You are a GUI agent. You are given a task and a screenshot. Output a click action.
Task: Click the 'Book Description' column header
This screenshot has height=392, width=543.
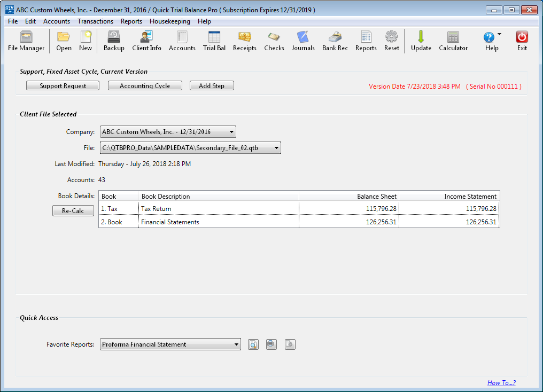(219, 196)
